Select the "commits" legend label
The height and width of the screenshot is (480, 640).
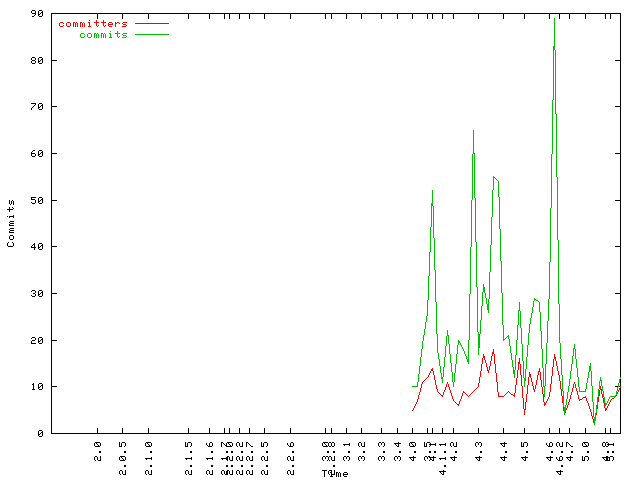click(104, 34)
